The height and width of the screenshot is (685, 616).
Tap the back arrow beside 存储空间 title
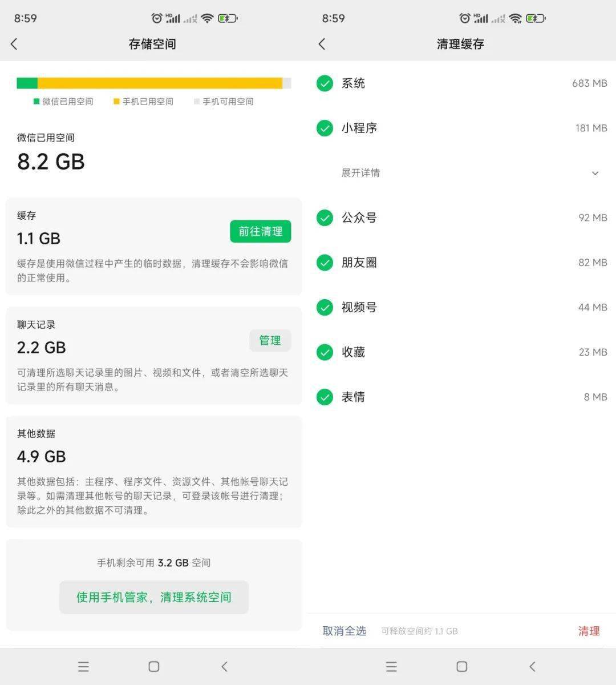tap(14, 44)
